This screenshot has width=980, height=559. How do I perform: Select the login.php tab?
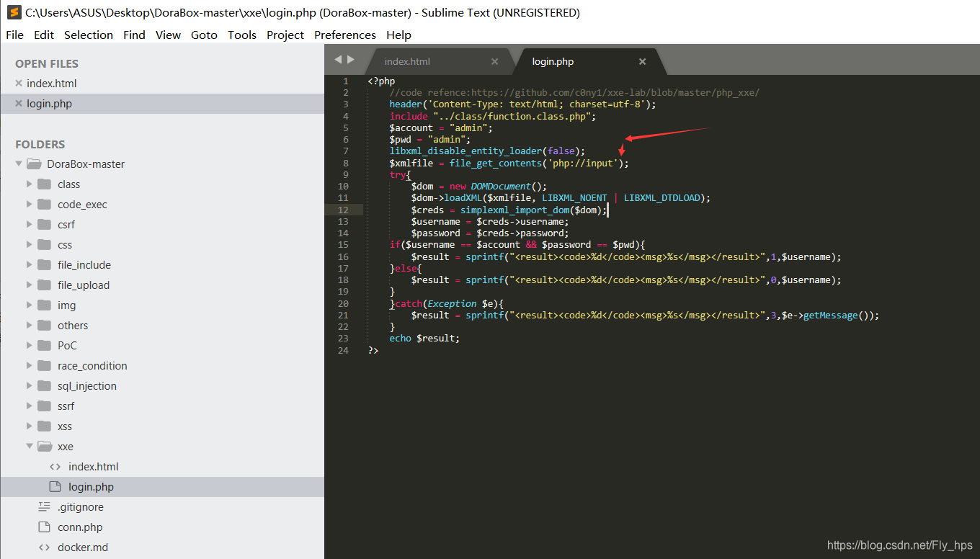click(553, 62)
